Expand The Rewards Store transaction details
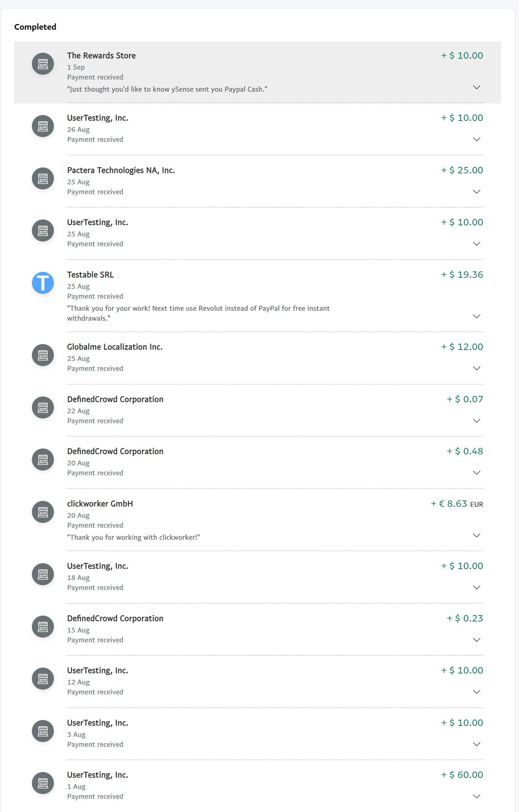The image size is (519, 812). (x=476, y=87)
